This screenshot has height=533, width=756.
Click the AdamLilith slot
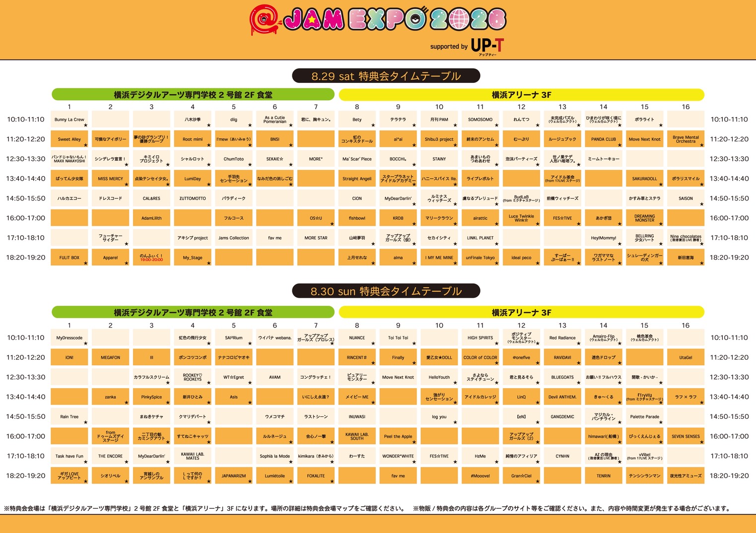coord(151,218)
